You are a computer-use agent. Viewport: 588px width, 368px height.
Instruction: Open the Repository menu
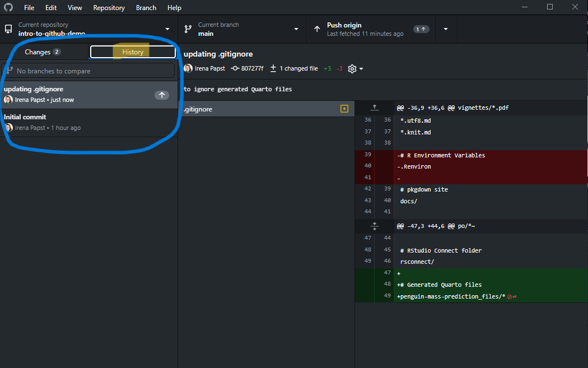(x=109, y=8)
